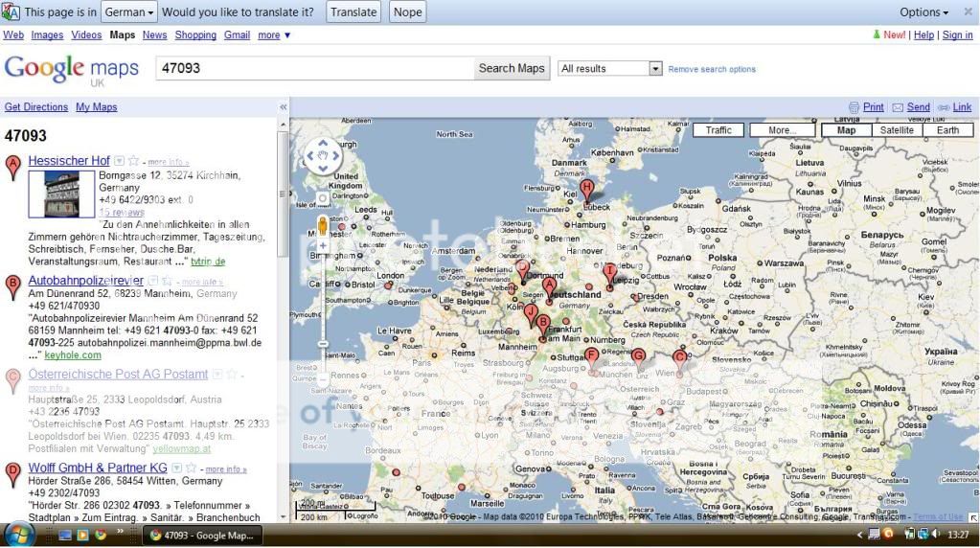Open the German language dropdown
980x548 pixels.
coord(130,12)
